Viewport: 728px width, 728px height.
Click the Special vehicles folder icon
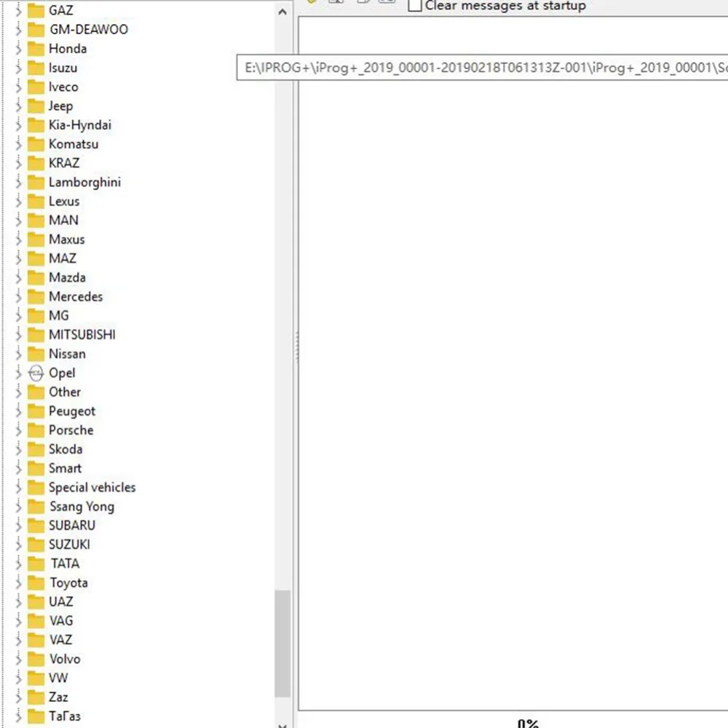pyautogui.click(x=36, y=486)
